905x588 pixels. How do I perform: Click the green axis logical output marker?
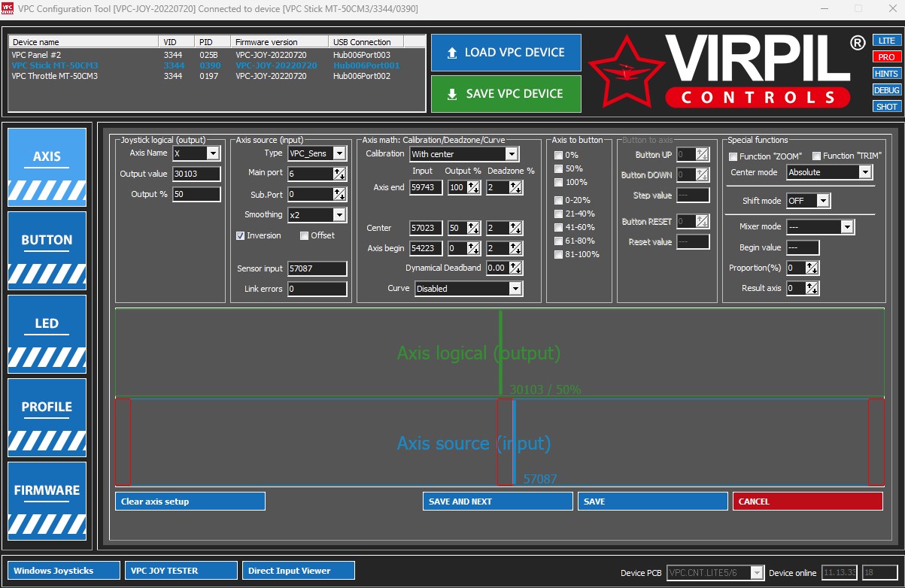(x=501, y=352)
